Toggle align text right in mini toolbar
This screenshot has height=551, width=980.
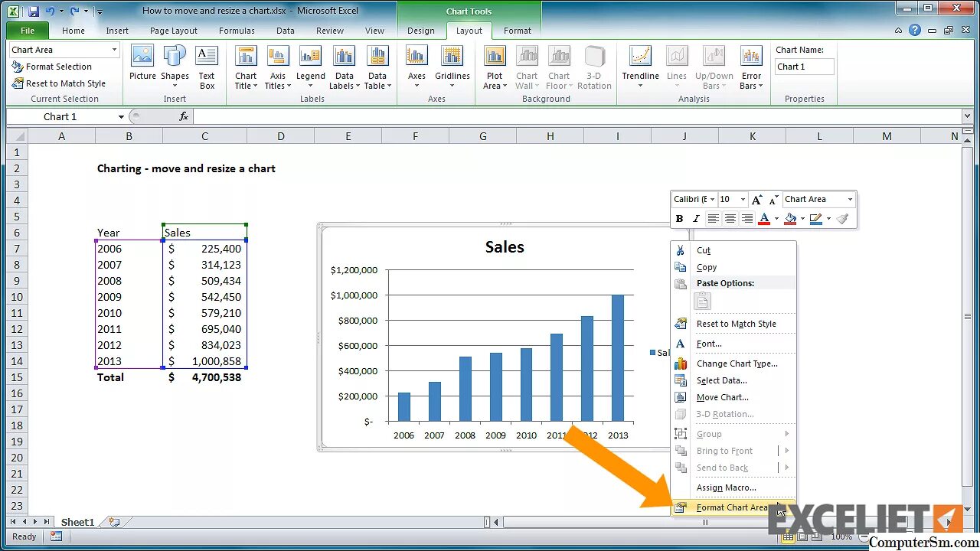pos(747,219)
